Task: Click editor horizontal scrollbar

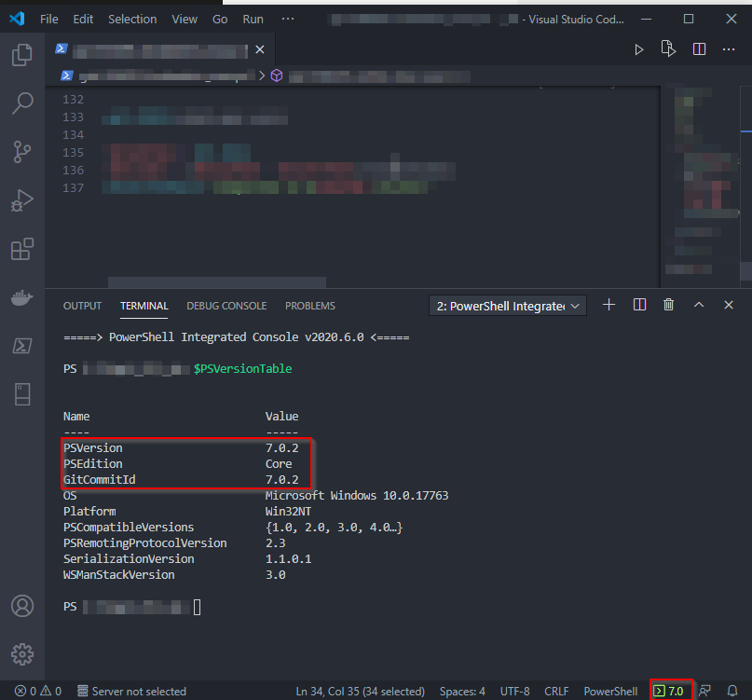Action: pyautogui.click(x=217, y=281)
